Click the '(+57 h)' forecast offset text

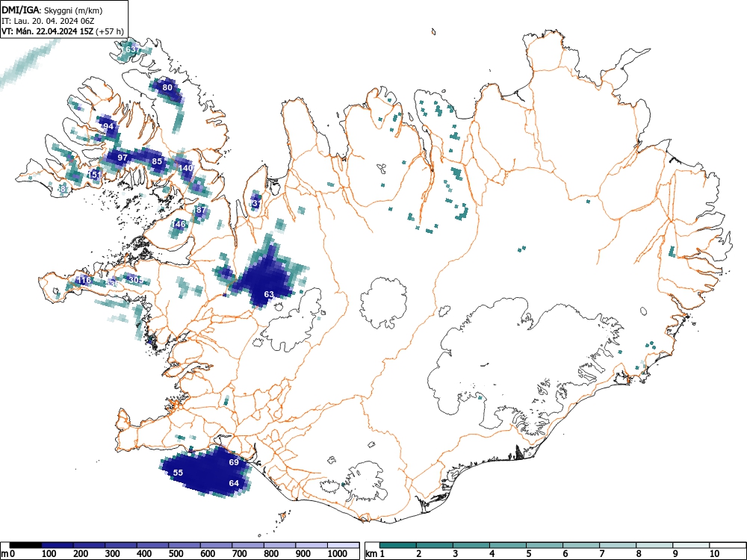click(110, 31)
